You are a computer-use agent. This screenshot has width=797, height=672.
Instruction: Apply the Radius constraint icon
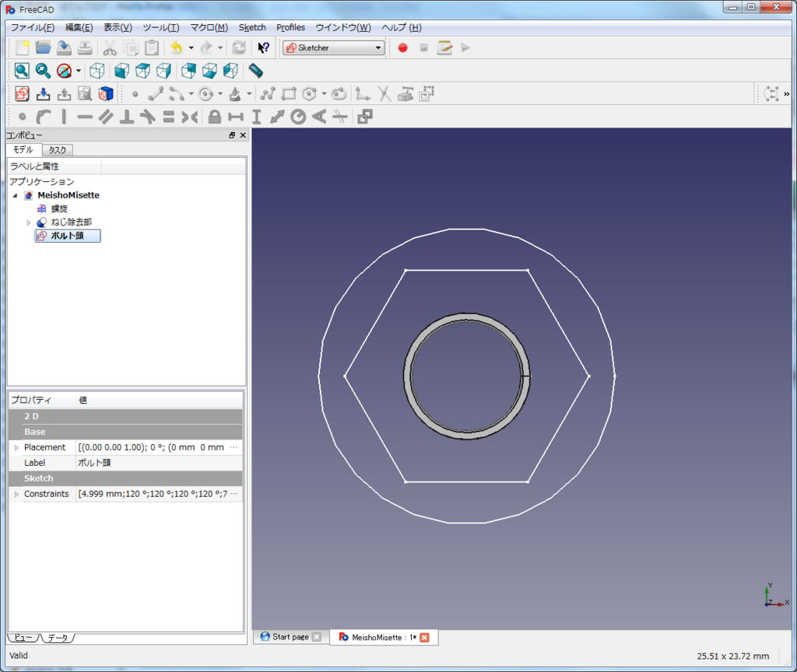pyautogui.click(x=298, y=117)
